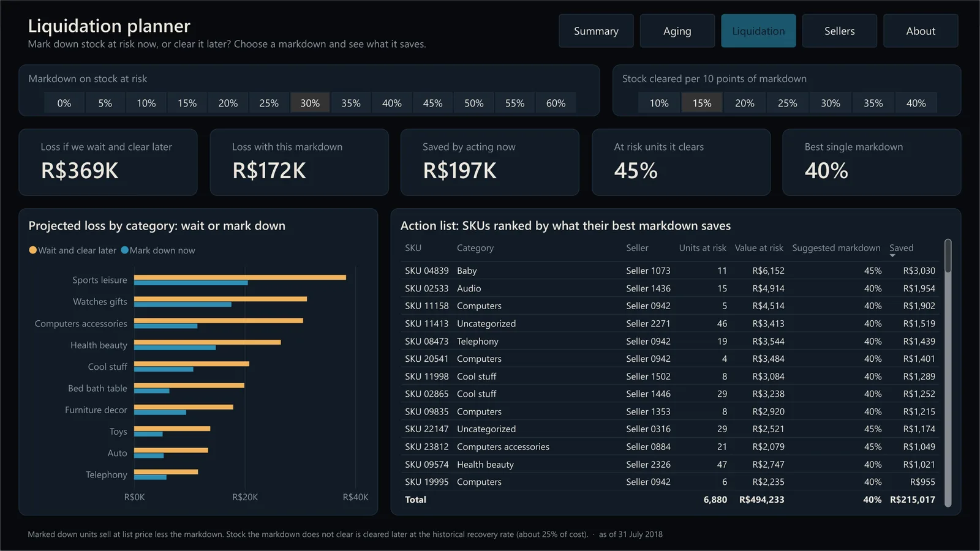Screen dimensions: 980x551
Task: Select saved value 'R$1,289'
Action: (919, 377)
